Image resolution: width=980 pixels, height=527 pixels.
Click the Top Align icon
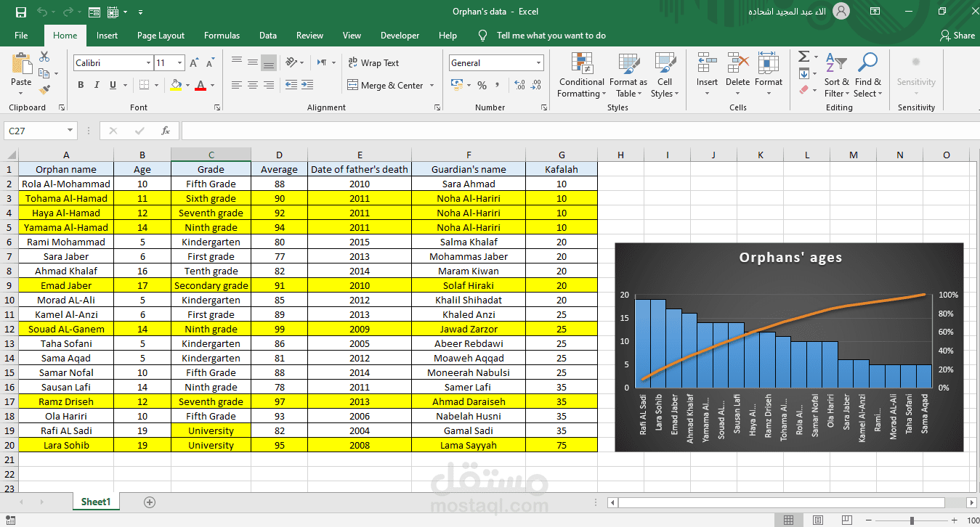235,62
